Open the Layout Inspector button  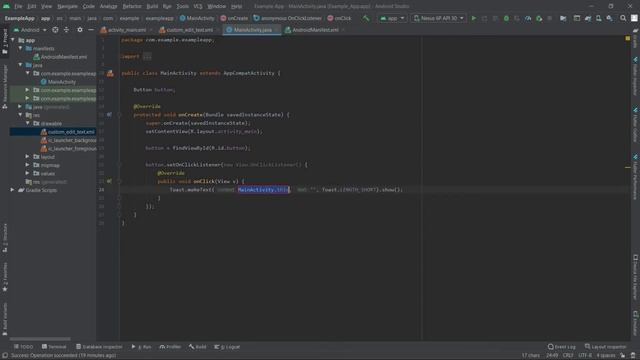(606, 347)
